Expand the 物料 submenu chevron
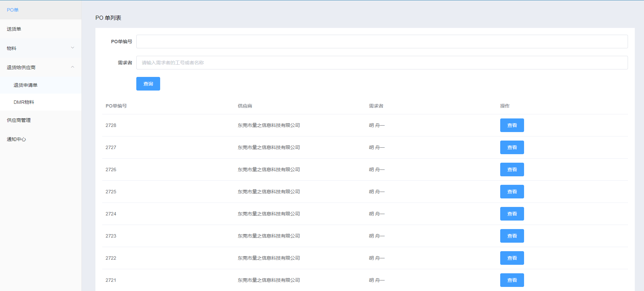The image size is (644, 291). [x=73, y=48]
